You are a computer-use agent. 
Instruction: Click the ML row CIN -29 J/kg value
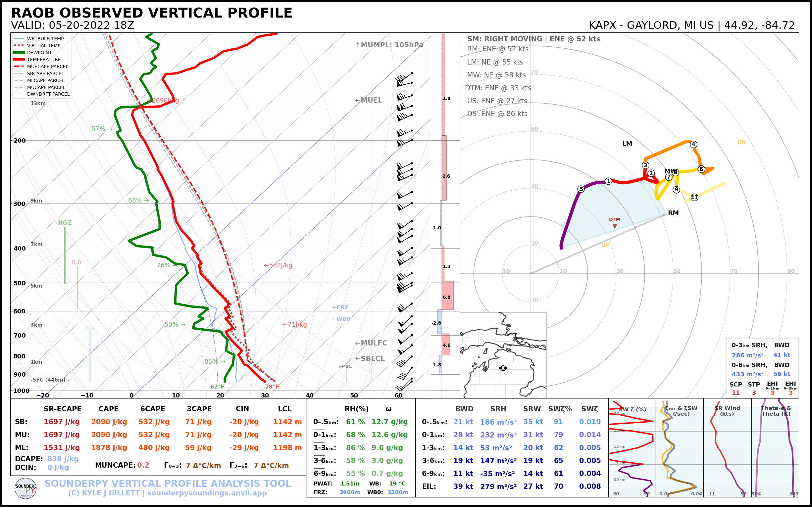point(244,448)
